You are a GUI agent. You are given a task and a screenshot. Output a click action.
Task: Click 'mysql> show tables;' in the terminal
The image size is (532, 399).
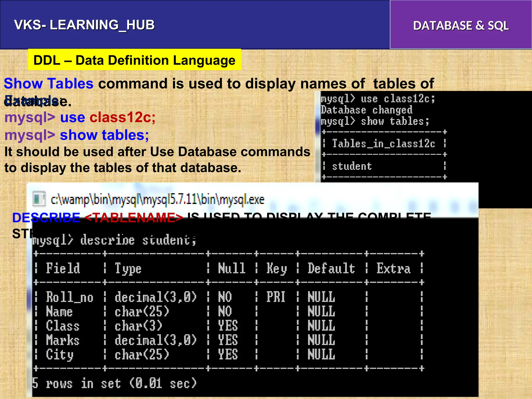tap(375, 121)
